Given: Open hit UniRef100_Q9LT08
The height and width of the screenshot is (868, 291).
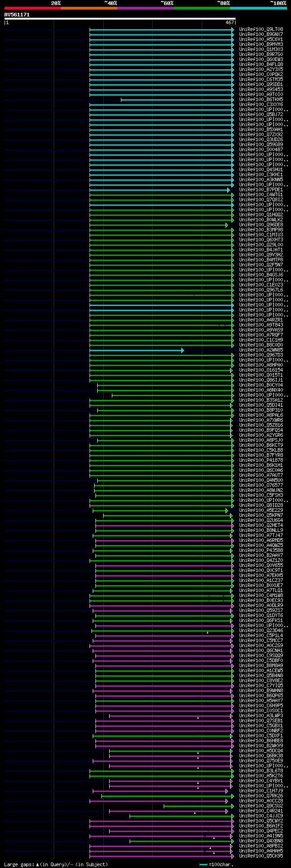Looking at the screenshot, I should 261,29.
